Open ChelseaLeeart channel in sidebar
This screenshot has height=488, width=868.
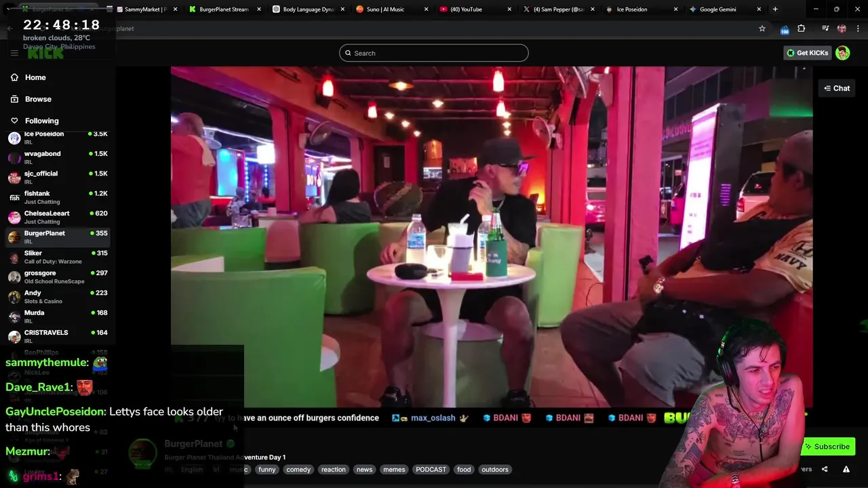[58, 217]
